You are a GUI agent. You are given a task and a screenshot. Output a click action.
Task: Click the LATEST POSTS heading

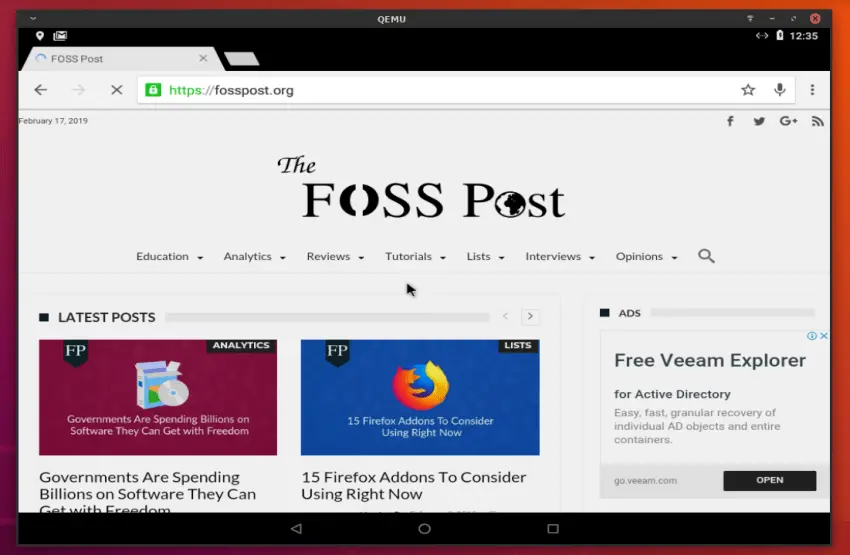(x=107, y=317)
